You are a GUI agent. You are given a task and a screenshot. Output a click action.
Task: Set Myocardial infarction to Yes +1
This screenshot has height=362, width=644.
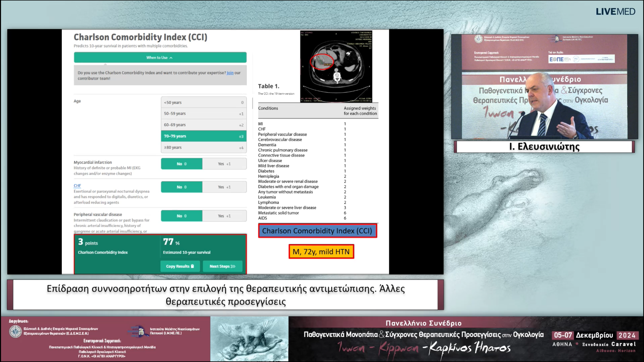(224, 164)
